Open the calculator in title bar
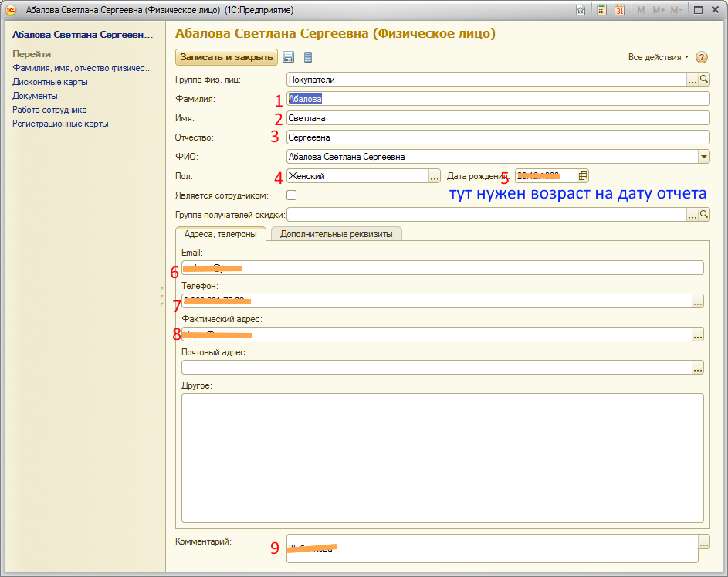The image size is (728, 577). pos(601,11)
